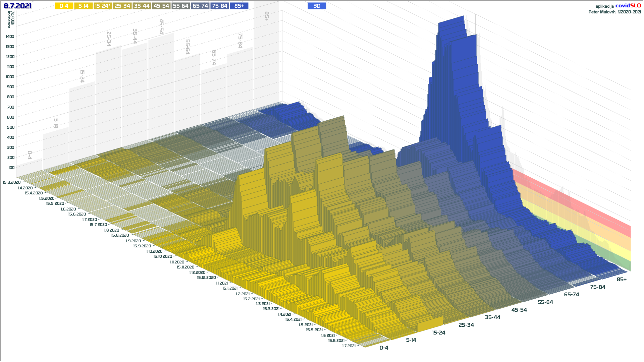The image size is (644, 362).
Task: Toggle the 85+ age group legend button
Action: point(239,6)
